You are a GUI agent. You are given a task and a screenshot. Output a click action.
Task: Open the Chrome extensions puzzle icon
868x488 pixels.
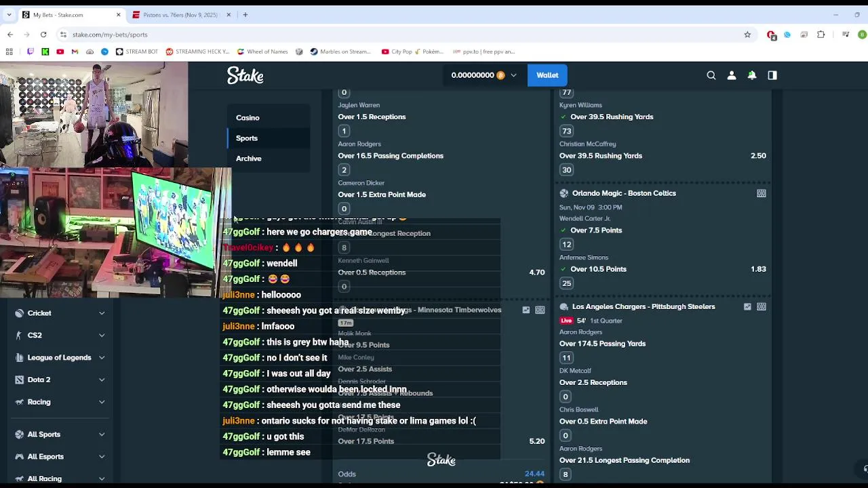(x=821, y=35)
